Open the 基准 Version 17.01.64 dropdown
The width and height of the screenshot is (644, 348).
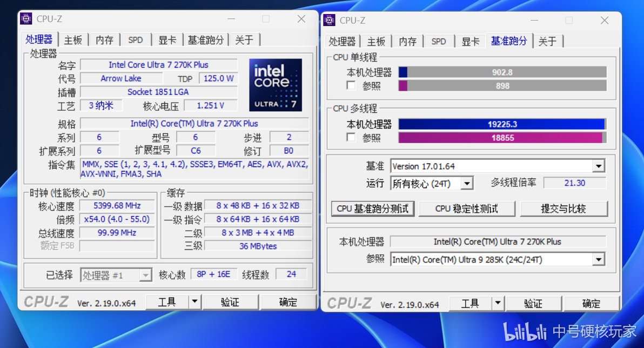point(599,166)
